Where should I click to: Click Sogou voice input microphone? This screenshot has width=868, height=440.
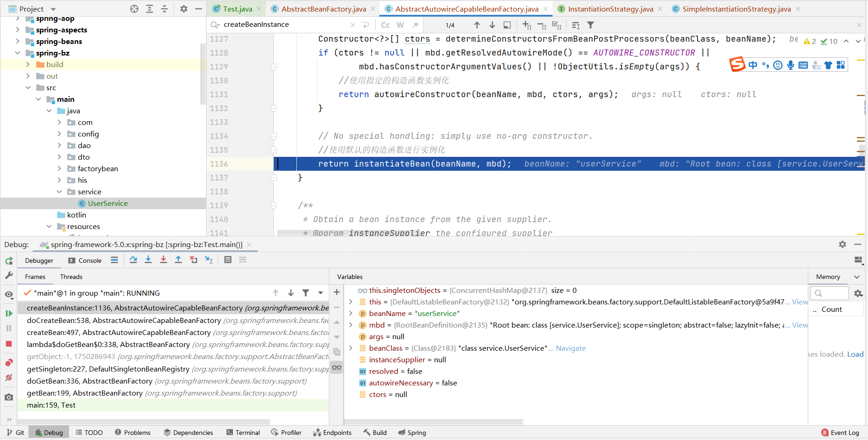pyautogui.click(x=791, y=65)
